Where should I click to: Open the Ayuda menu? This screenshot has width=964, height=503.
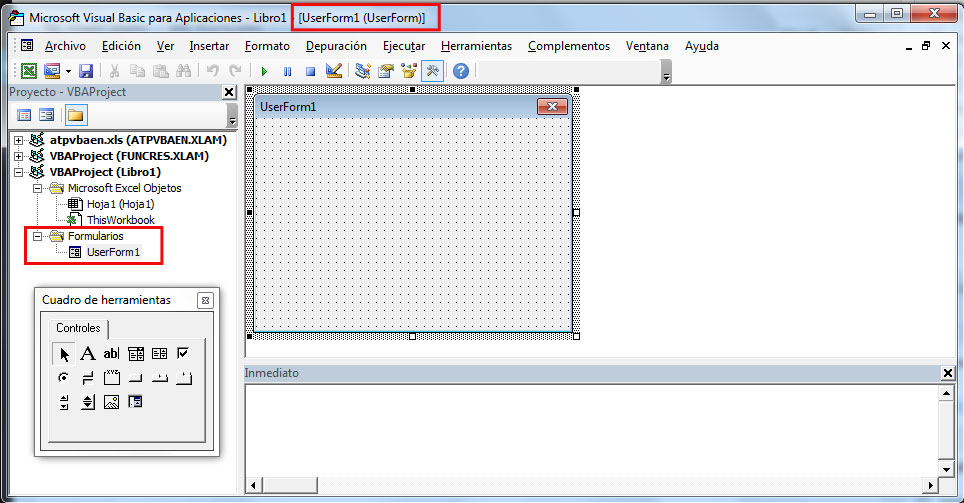click(x=701, y=46)
